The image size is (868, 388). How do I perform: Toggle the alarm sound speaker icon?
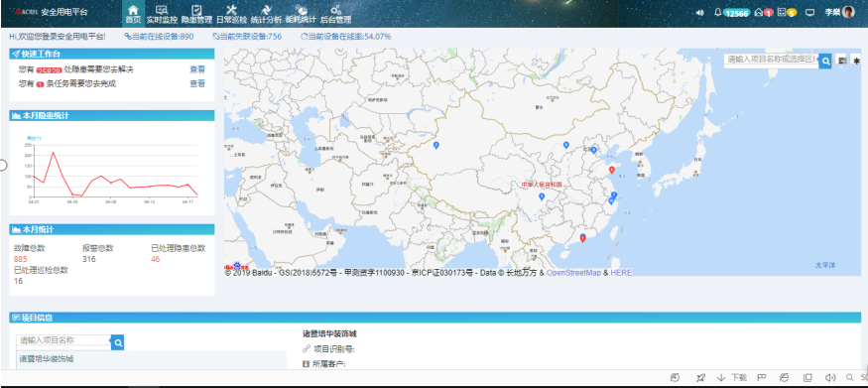click(700, 13)
